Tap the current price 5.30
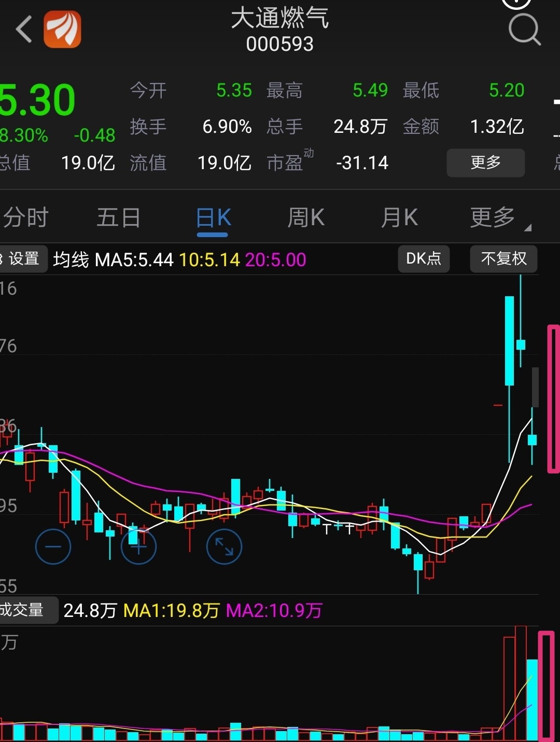 pyautogui.click(x=37, y=100)
